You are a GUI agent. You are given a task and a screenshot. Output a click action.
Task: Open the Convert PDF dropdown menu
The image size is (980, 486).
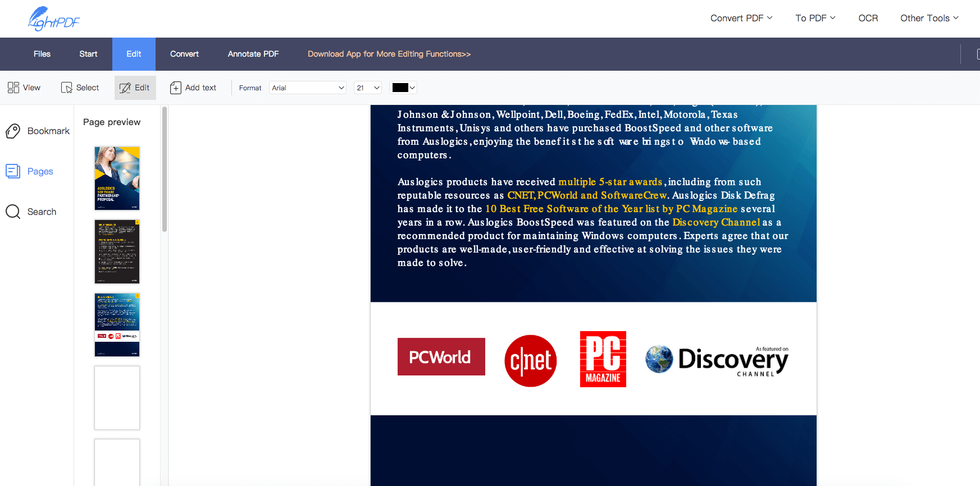click(741, 18)
